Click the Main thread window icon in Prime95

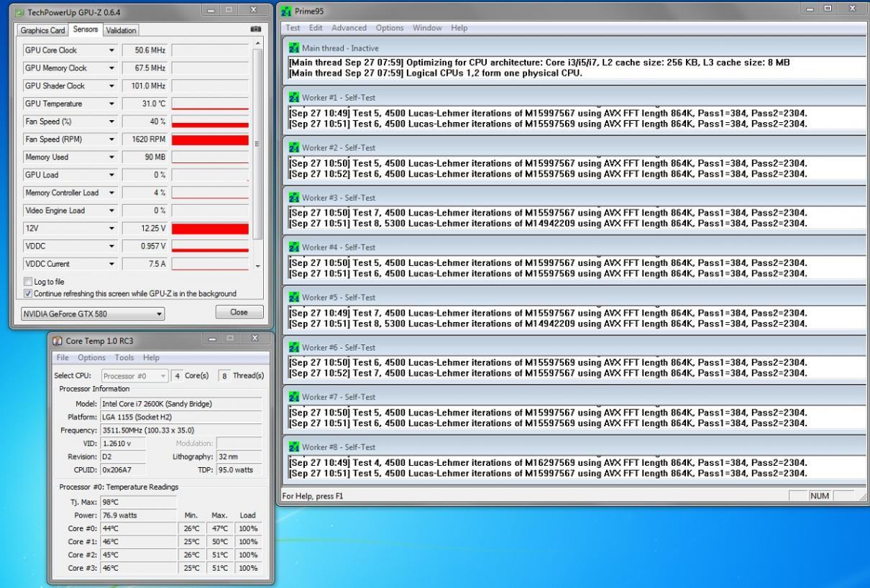(x=294, y=48)
